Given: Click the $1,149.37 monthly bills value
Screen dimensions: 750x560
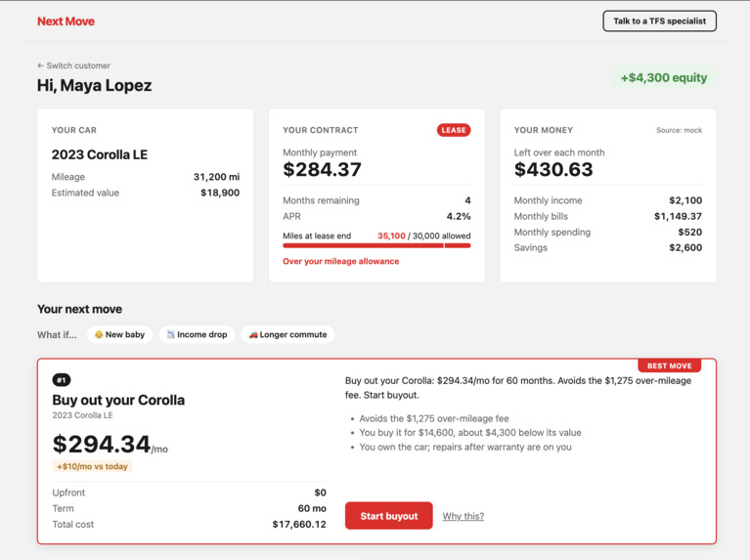Looking at the screenshot, I should tap(678, 216).
